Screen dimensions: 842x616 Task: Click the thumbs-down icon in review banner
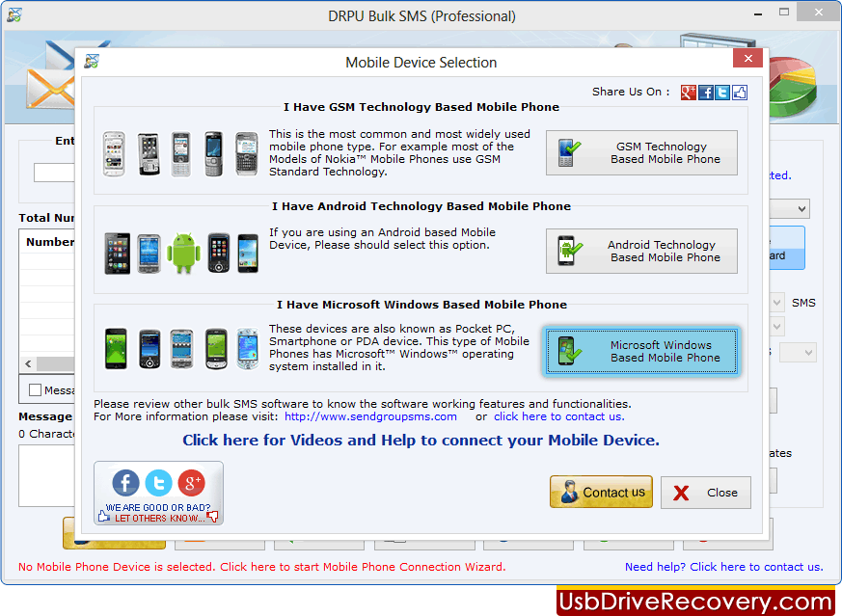click(212, 517)
